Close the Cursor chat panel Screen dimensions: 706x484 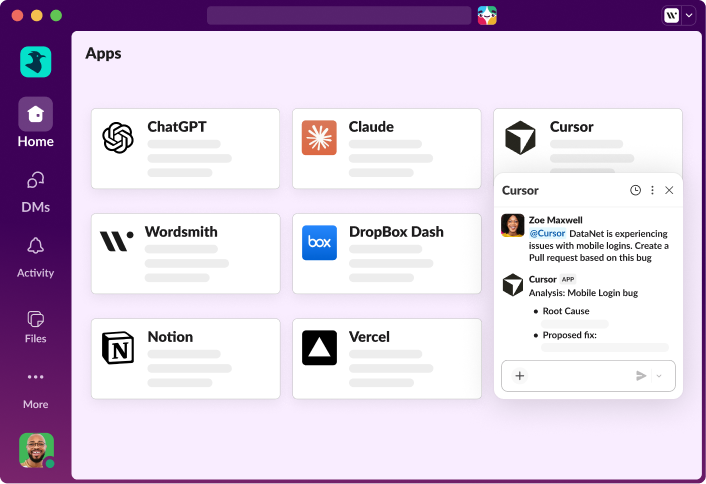(x=669, y=190)
